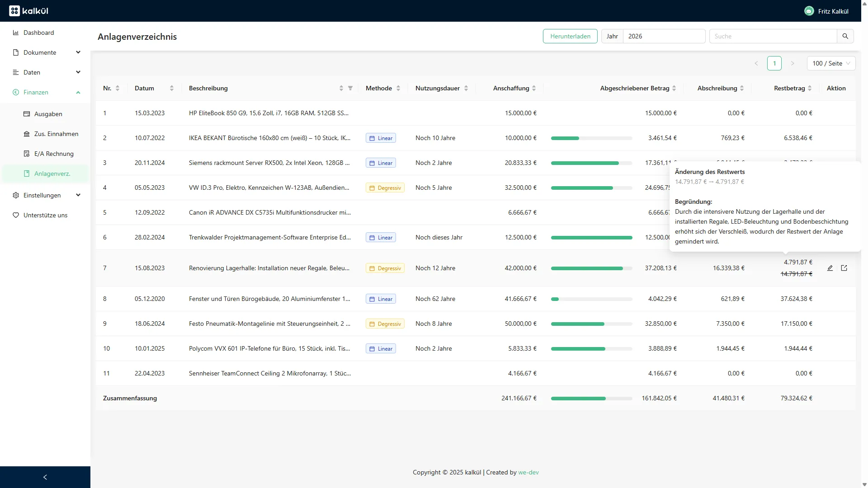Click the edit pencil icon in row 7
This screenshot has width=868, height=488.
coord(830,268)
